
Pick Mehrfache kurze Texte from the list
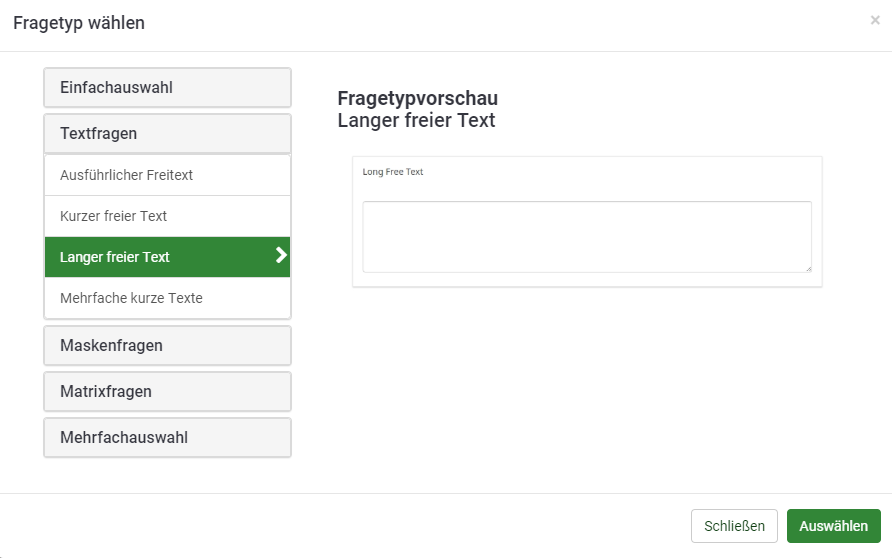click(167, 298)
